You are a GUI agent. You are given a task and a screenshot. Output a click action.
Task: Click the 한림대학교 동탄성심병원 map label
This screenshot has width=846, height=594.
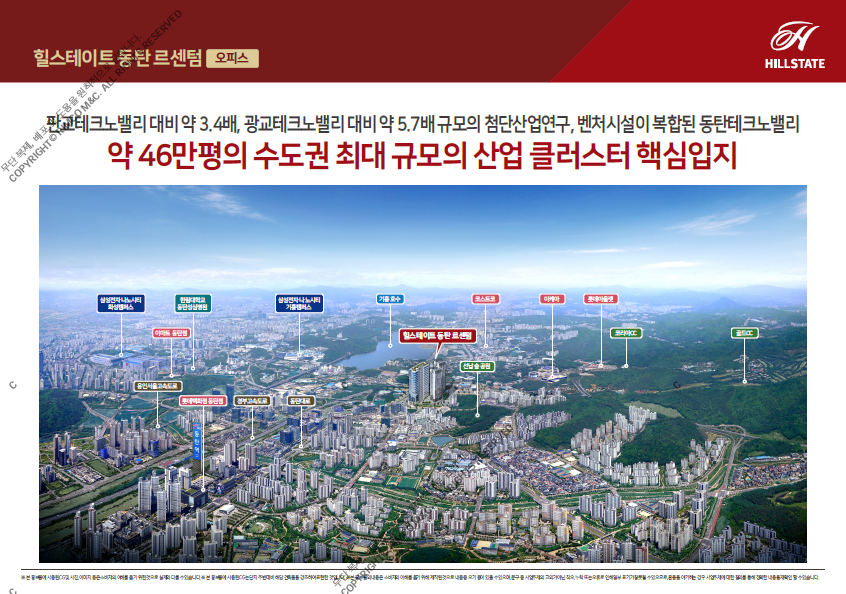click(x=193, y=303)
